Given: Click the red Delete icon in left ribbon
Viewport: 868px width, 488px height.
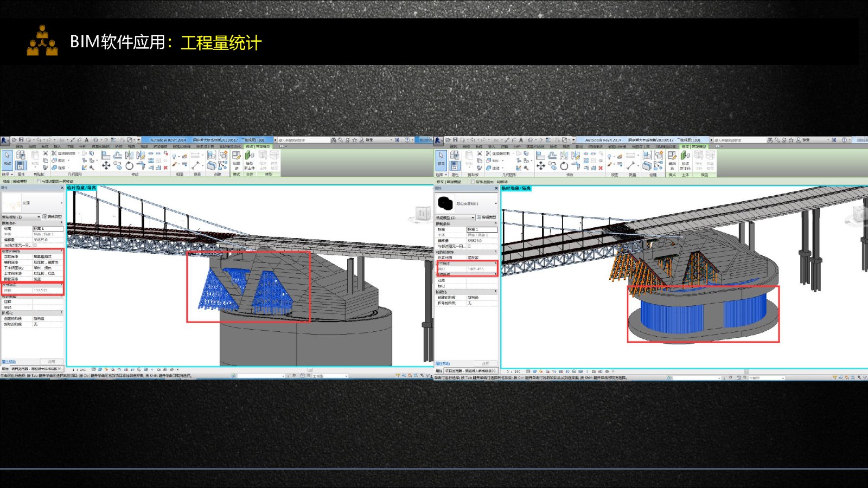Looking at the screenshot, I should (165, 168).
